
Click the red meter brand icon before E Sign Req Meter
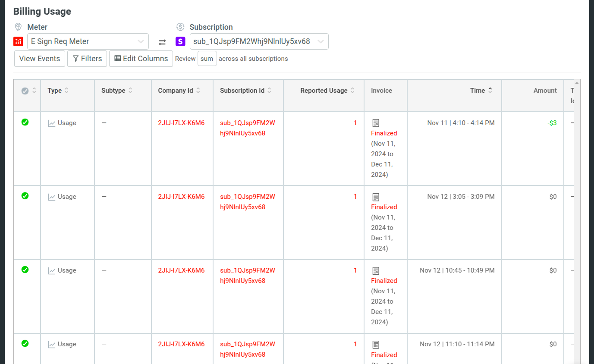[x=18, y=41]
